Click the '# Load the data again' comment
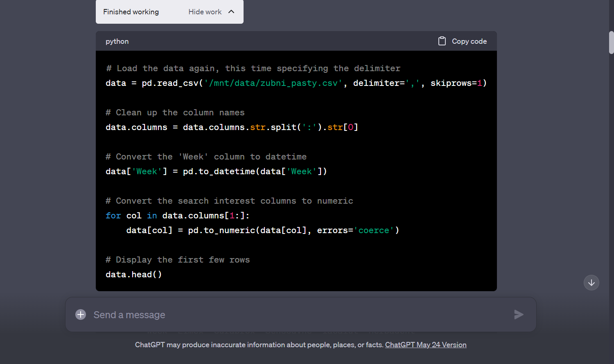Viewport: 614px width, 364px height. tap(253, 68)
